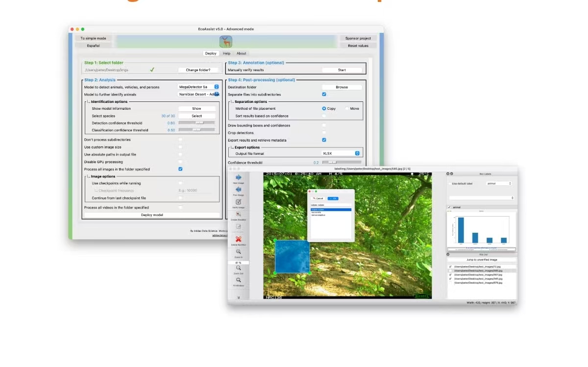Click the EcoAssist deer logo icon

(x=226, y=42)
